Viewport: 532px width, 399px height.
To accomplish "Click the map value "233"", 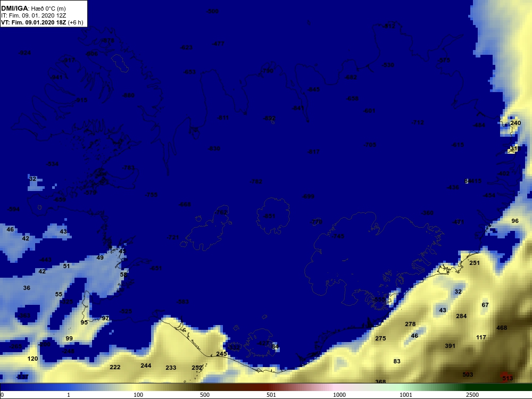I will coord(171,368).
